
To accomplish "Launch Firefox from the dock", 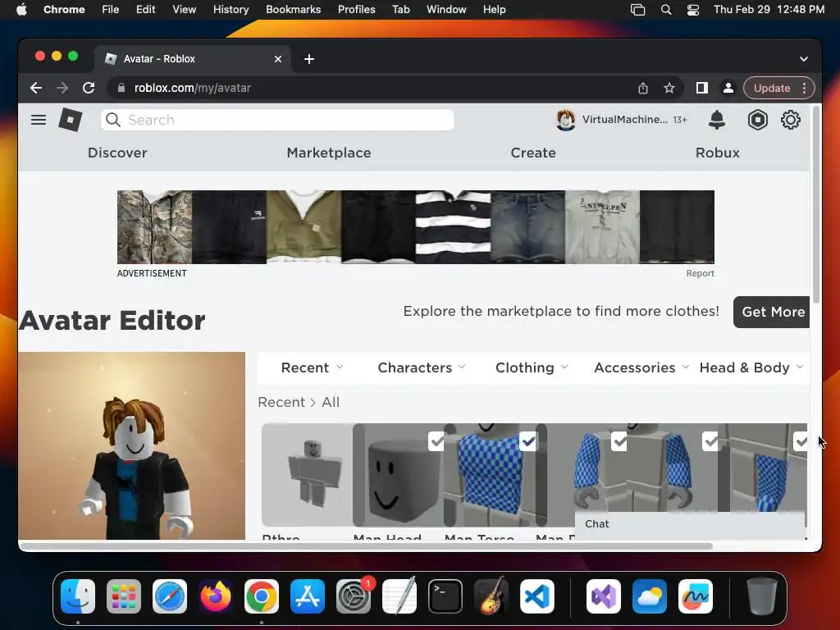I will click(216, 596).
